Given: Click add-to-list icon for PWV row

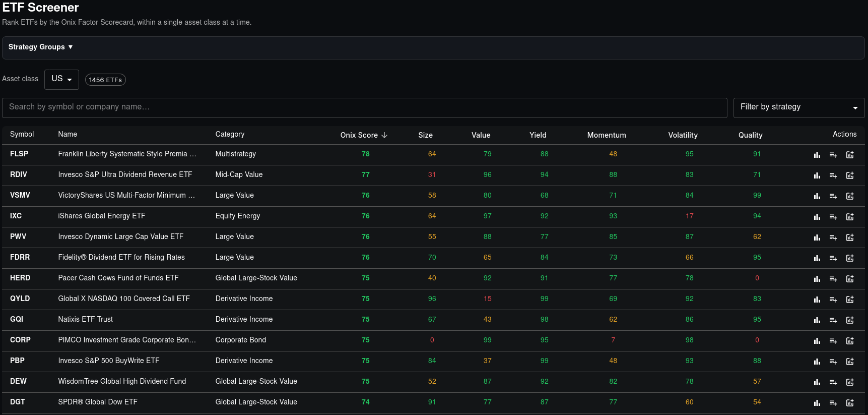Looking at the screenshot, I should coord(833,238).
